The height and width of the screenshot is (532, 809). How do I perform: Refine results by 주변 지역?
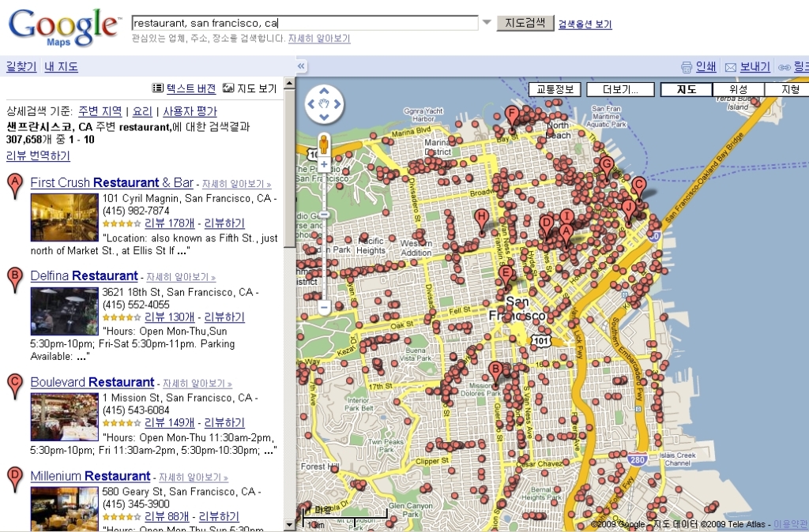coord(100,111)
